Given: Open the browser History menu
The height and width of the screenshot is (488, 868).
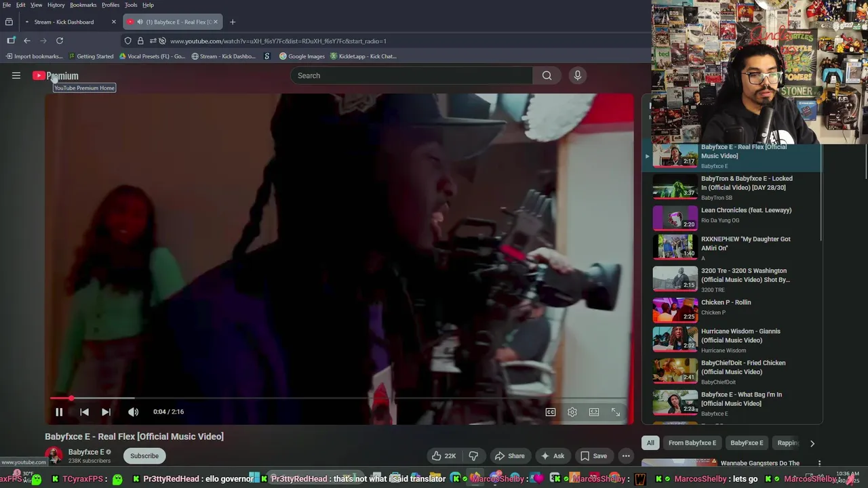Looking at the screenshot, I should 56,5.
